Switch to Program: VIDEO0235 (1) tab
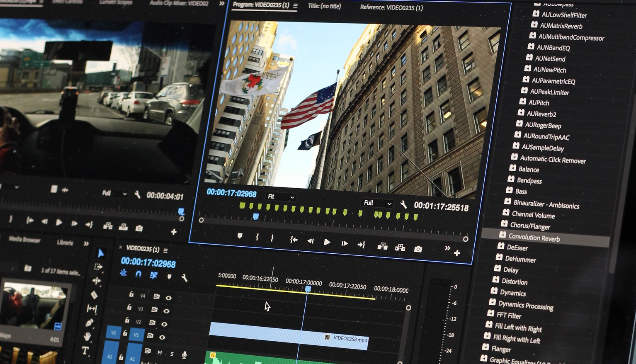Viewport: 636px width, 364px height. 261,5
